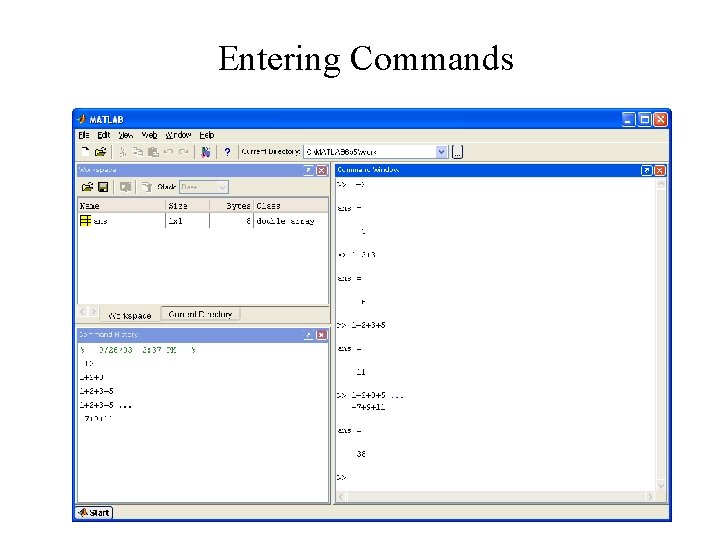Switch to the Current Directory tab
Image resolution: width=720 pixels, height=540 pixels.
200,314
